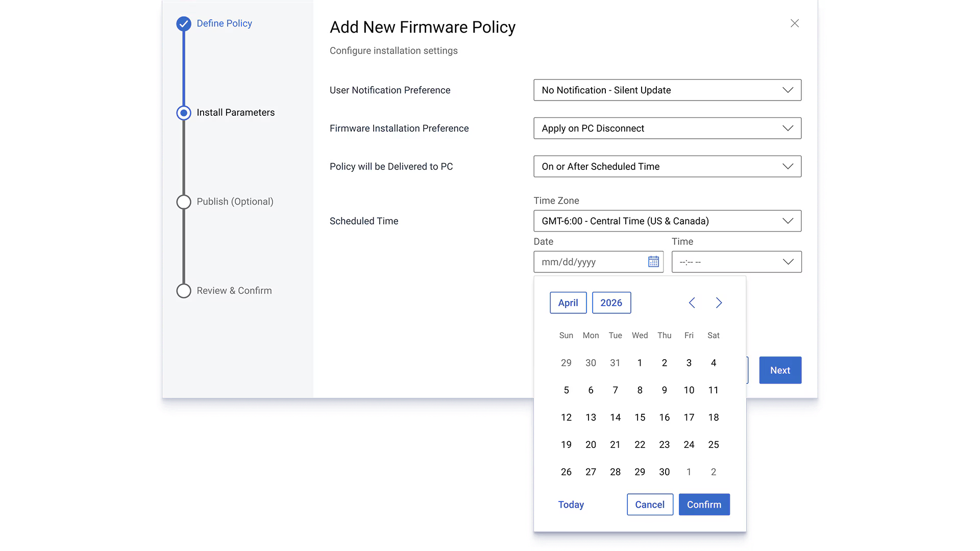
Task: Select the Publish (Optional) step circle
Action: [x=184, y=202]
